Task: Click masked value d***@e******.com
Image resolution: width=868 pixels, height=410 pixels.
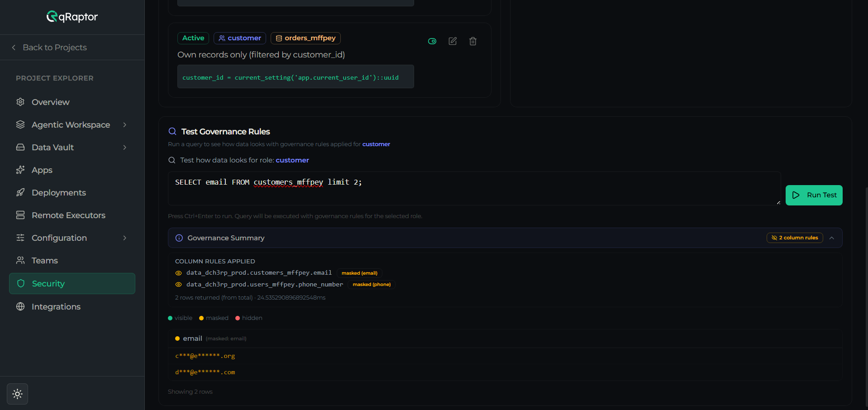Action: pos(205,372)
